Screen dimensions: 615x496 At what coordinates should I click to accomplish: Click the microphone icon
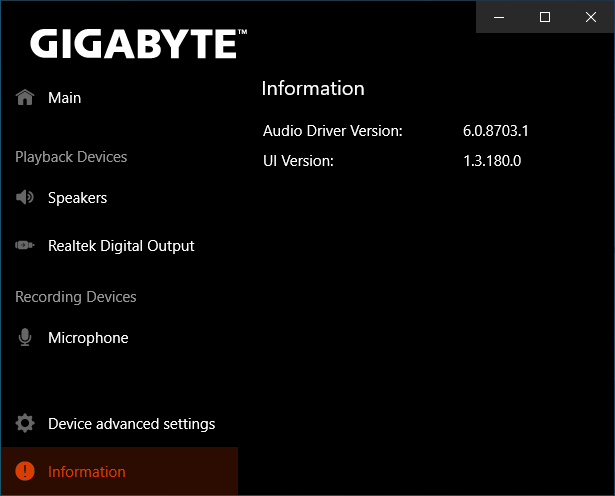coord(25,337)
